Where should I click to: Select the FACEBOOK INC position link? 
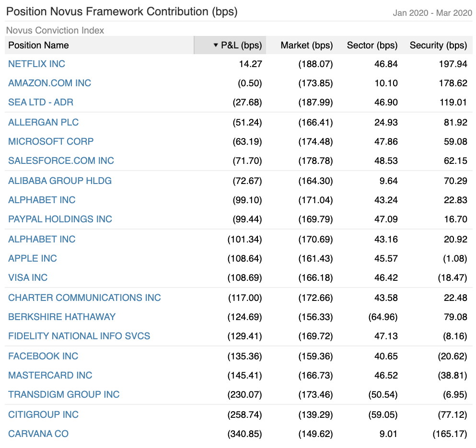click(x=43, y=356)
